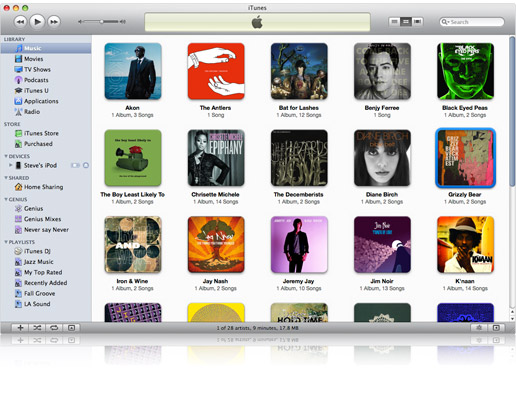516x401 pixels.
Task: Skip to next track button
Action: (x=54, y=22)
